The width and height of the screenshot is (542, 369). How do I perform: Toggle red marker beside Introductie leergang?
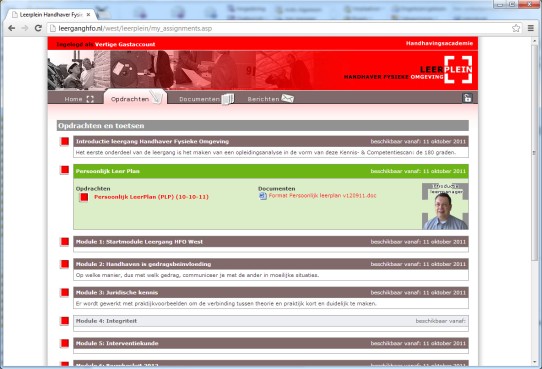coord(65,142)
